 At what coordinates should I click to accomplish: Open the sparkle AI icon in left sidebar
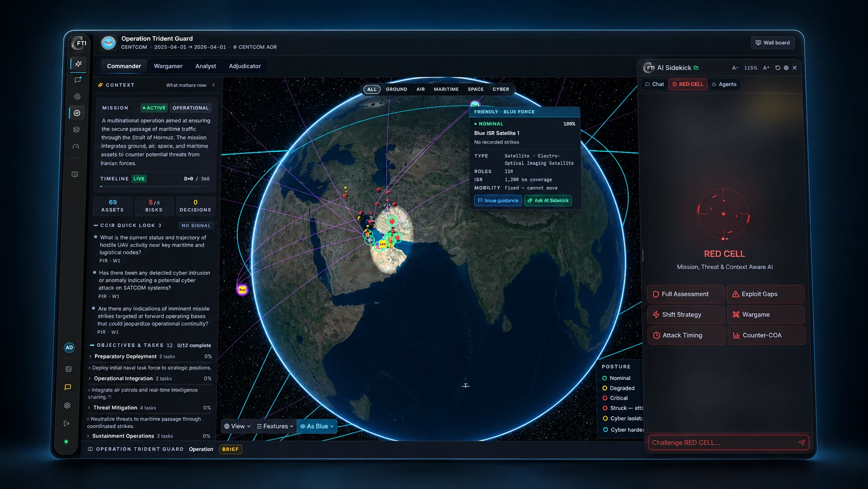pos(78,64)
